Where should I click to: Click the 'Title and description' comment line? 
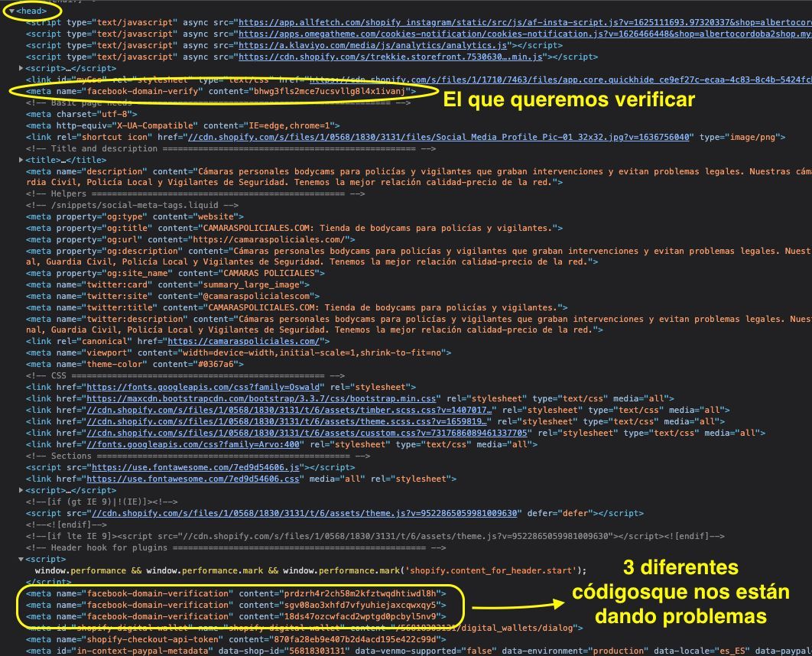pyautogui.click(x=231, y=148)
